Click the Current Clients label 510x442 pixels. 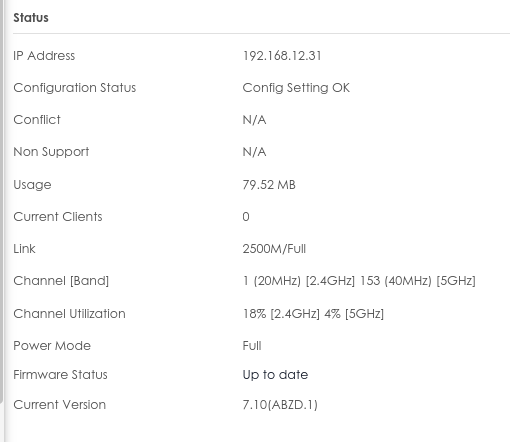pyautogui.click(x=58, y=217)
